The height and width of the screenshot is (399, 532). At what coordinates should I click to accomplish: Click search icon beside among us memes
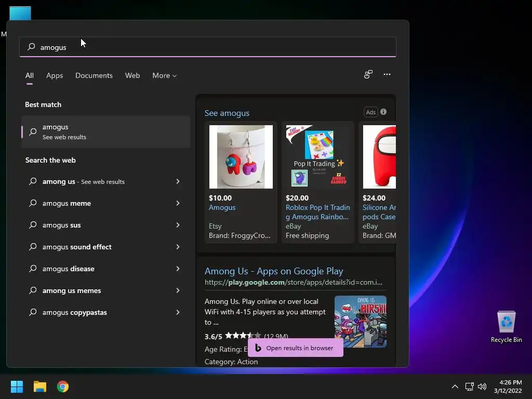pyautogui.click(x=33, y=290)
